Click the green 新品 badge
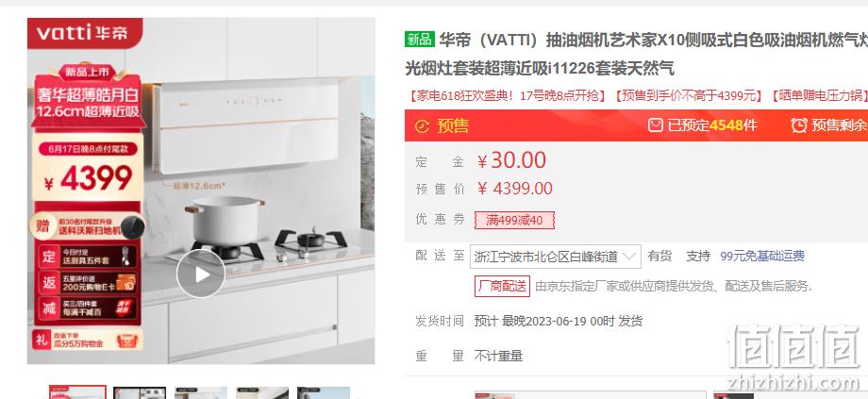The image size is (868, 399). click(x=420, y=40)
